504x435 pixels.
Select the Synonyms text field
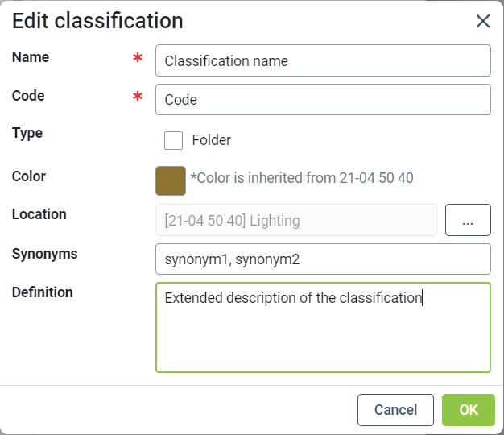(x=322, y=259)
